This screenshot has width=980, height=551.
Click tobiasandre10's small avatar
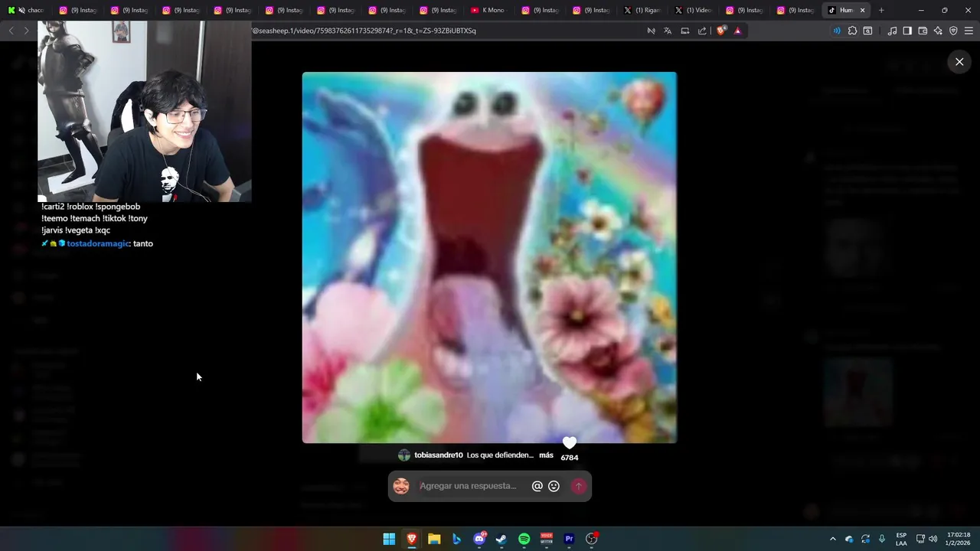coord(404,455)
